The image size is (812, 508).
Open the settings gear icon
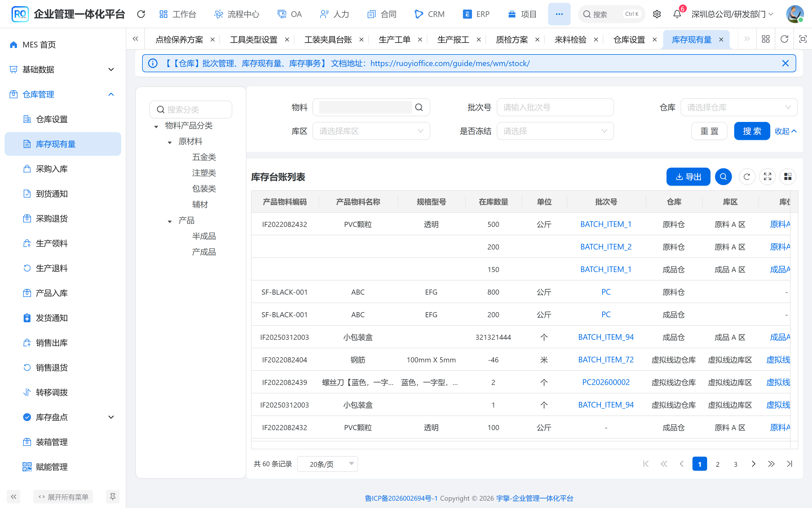tap(657, 14)
